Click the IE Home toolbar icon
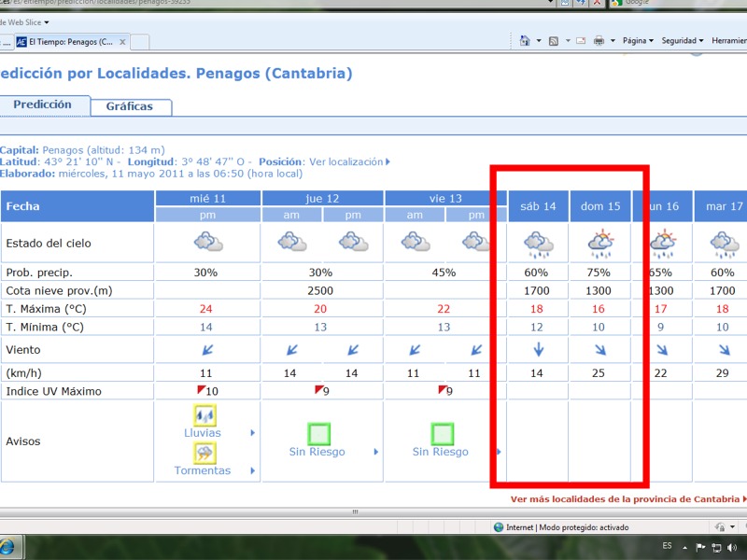Viewport: 747px width, 560px height. click(526, 41)
